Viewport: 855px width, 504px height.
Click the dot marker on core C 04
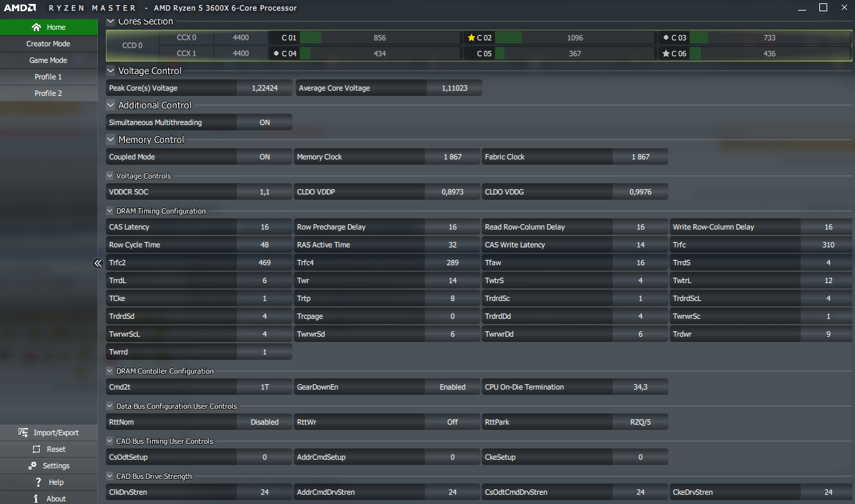point(276,54)
